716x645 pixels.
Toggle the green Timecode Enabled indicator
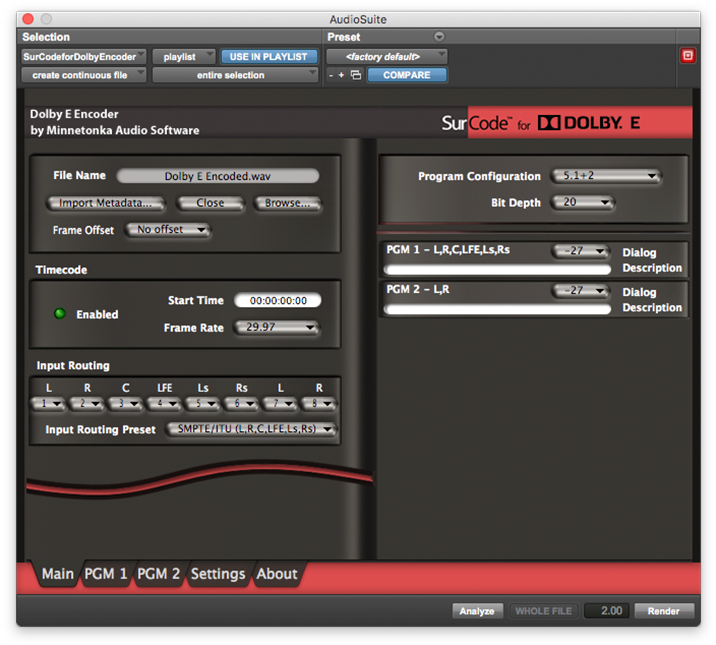point(60,314)
